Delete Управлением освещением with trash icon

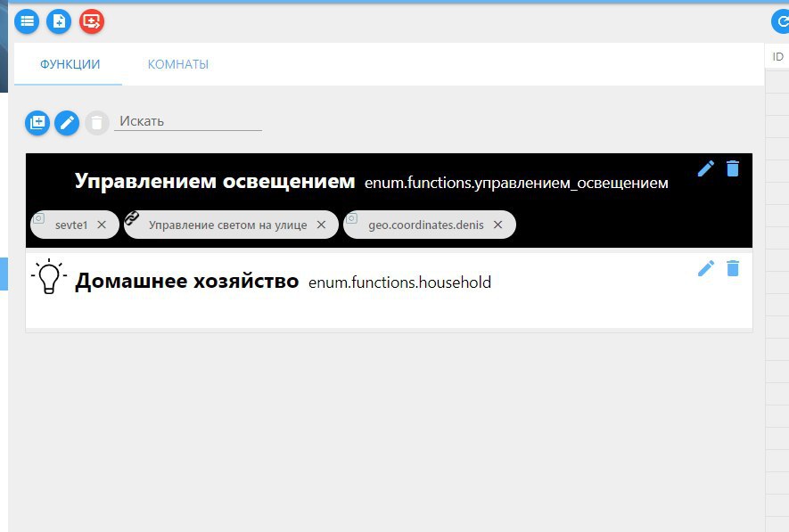733,168
